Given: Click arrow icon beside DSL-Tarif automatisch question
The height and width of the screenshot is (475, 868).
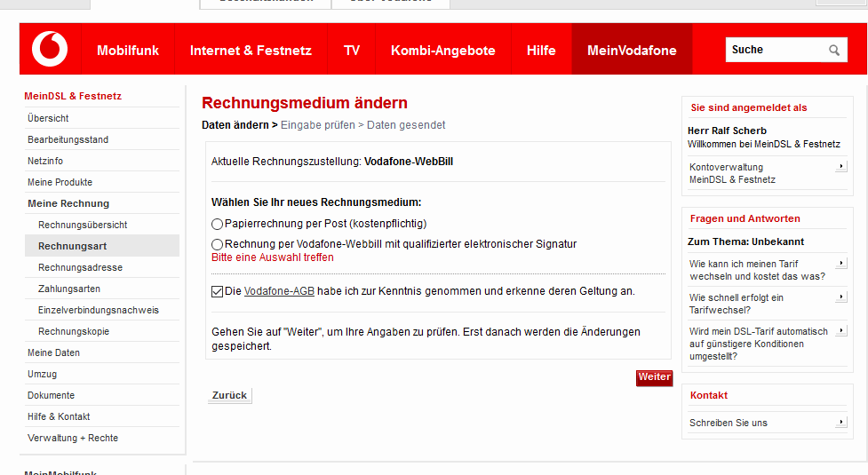Looking at the screenshot, I should point(840,330).
